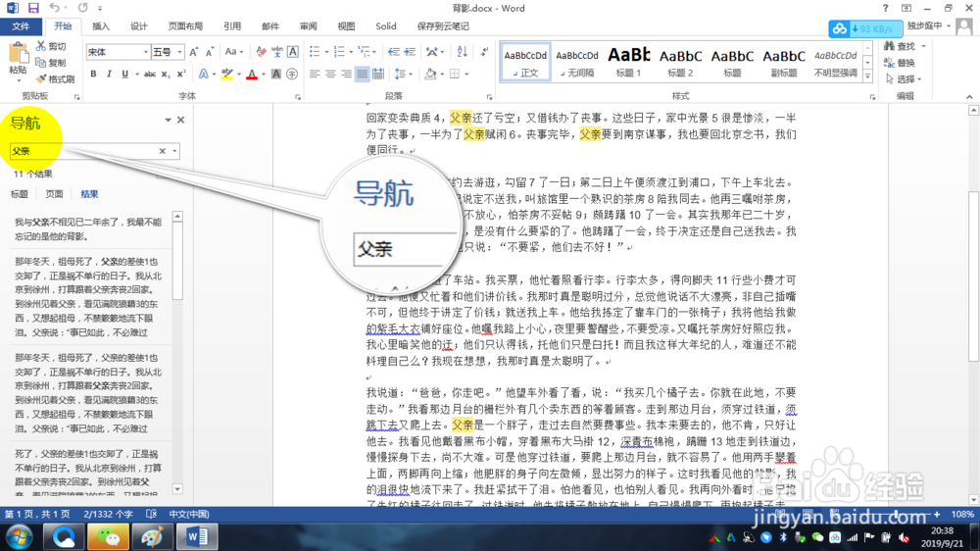The height and width of the screenshot is (551, 980).
Task: Open 选择 Select menu in editing group
Action: 904,78
